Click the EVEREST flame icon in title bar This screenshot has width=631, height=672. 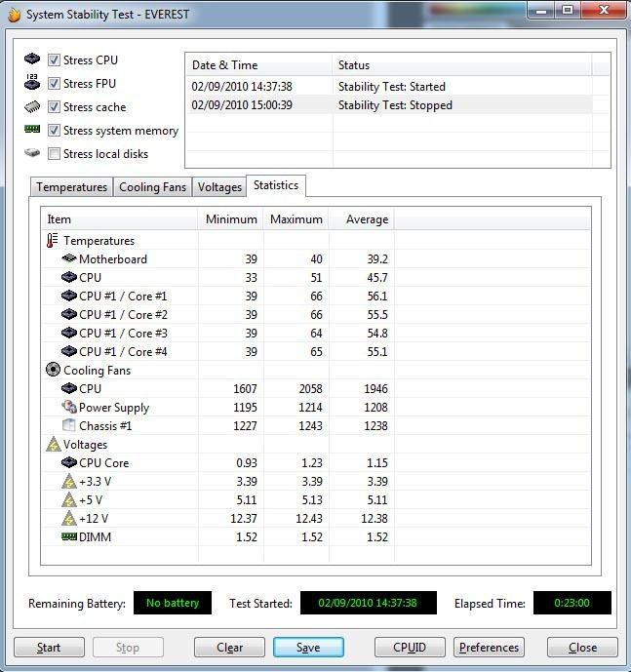[15, 15]
